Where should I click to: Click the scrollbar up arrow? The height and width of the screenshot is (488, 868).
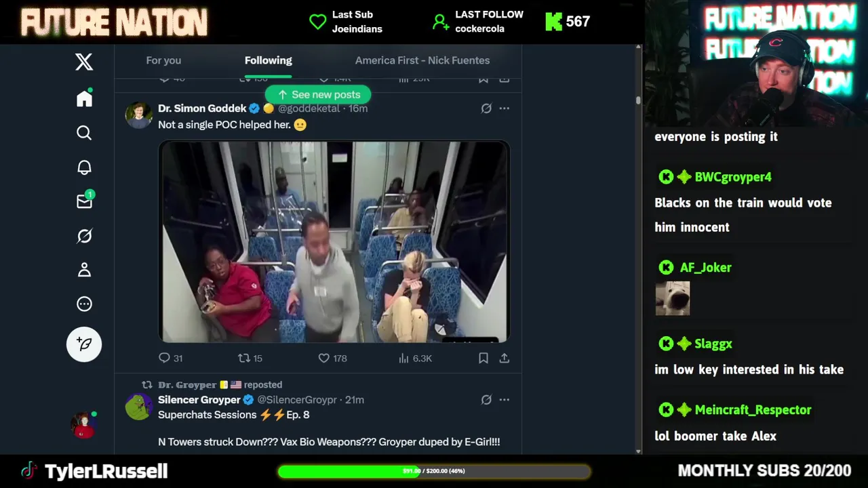[638, 47]
